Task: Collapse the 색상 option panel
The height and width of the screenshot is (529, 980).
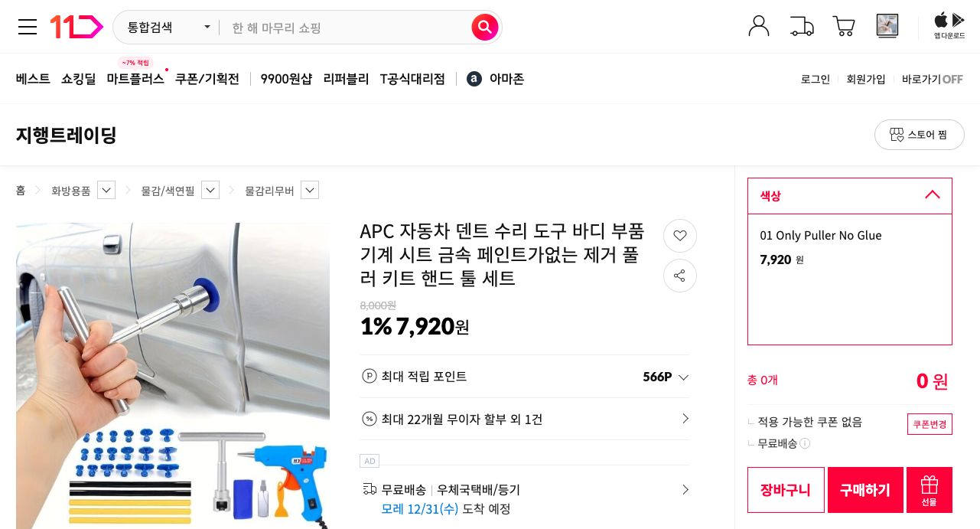Action: 932,195
